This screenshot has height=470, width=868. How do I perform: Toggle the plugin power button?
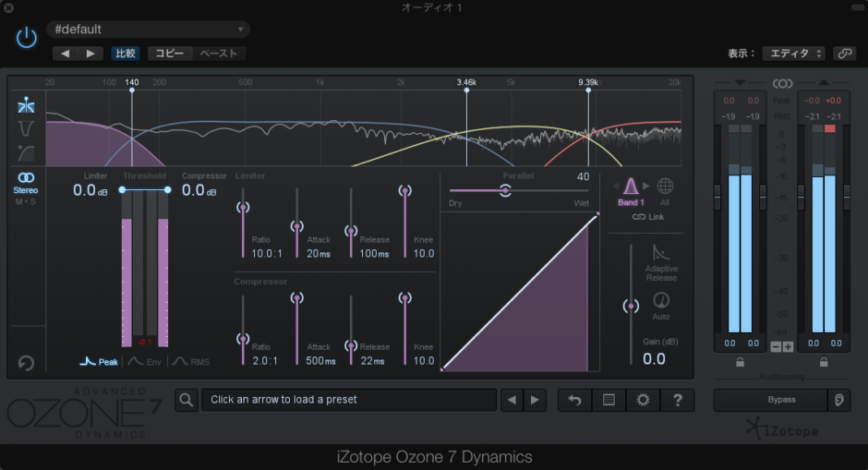click(26, 37)
